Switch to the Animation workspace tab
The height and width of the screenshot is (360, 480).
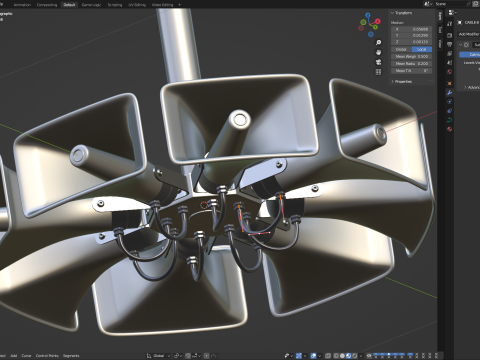[22, 5]
